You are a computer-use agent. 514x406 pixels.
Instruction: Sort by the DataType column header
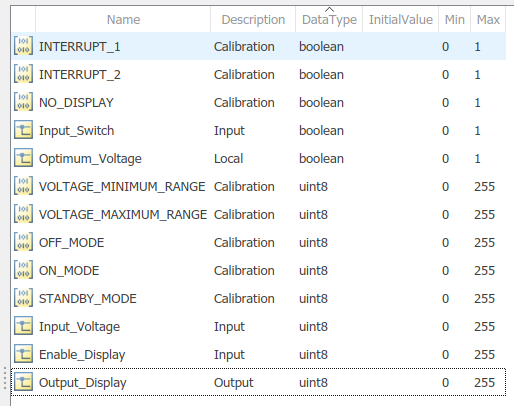329,20
